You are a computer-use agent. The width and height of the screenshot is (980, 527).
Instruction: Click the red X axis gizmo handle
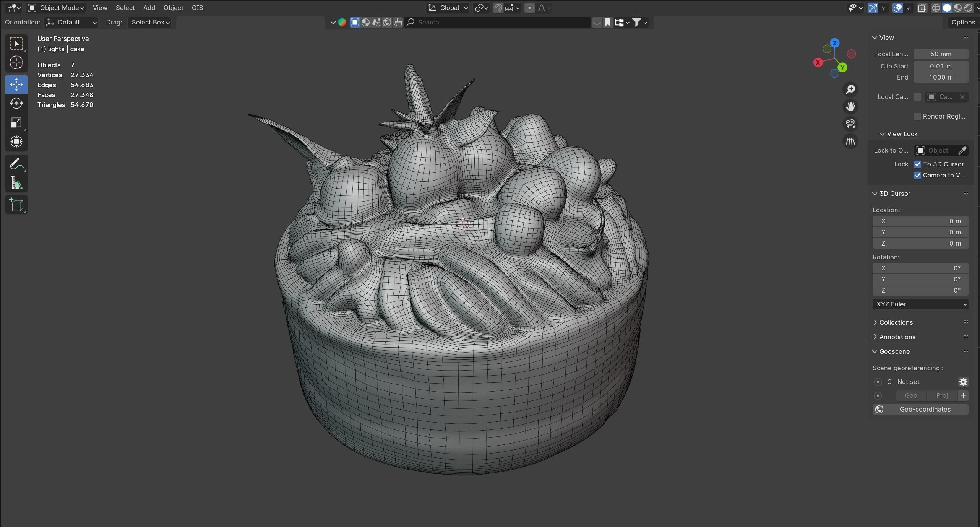tap(818, 62)
